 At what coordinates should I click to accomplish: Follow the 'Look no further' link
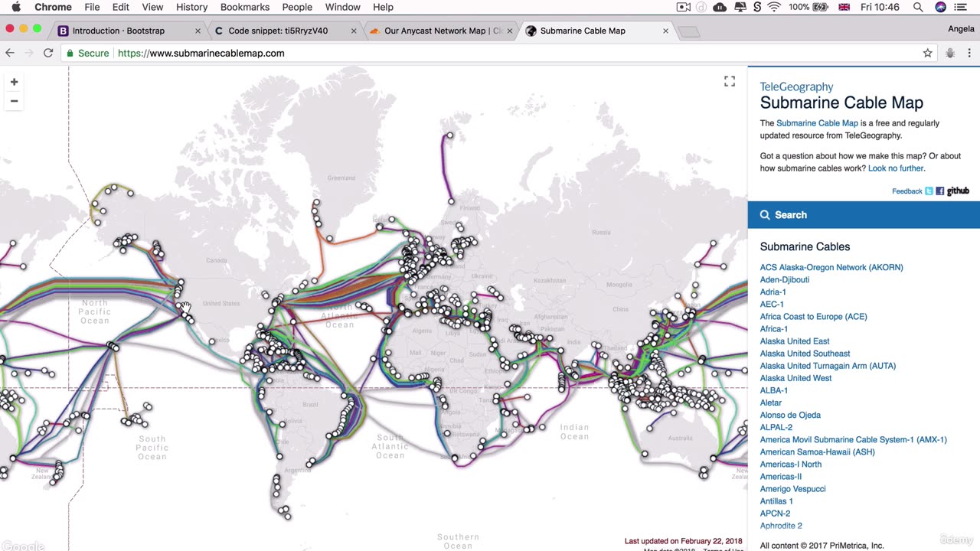896,168
